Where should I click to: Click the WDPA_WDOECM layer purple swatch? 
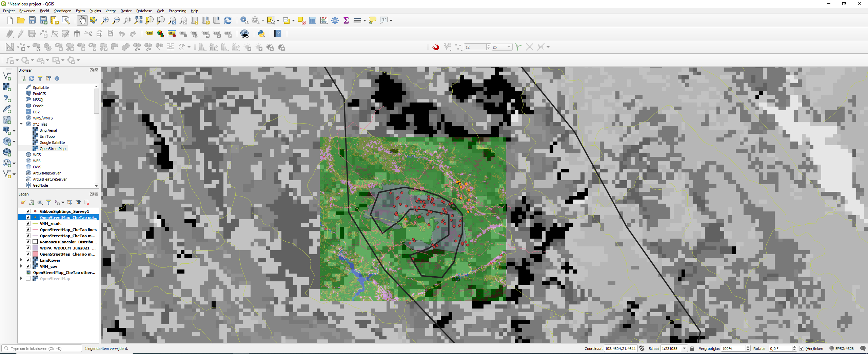pos(35,248)
